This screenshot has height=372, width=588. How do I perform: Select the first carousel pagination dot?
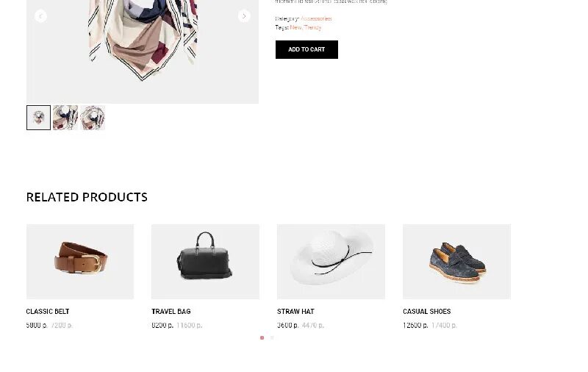[262, 338]
